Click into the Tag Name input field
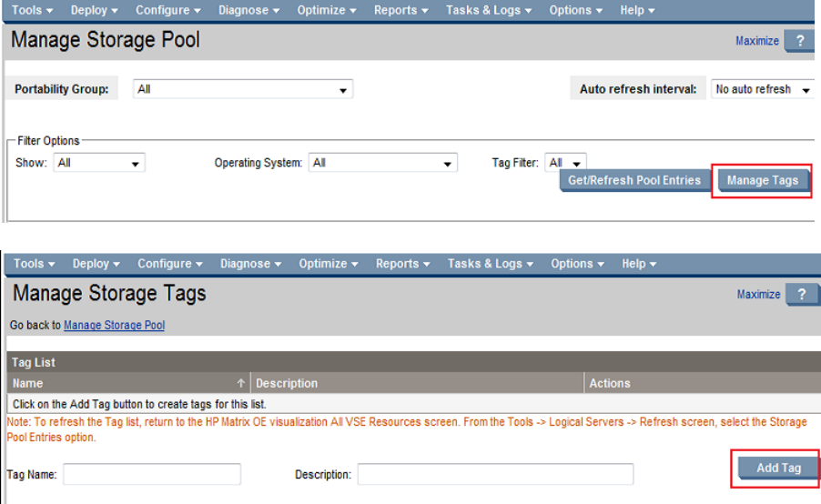 151,474
